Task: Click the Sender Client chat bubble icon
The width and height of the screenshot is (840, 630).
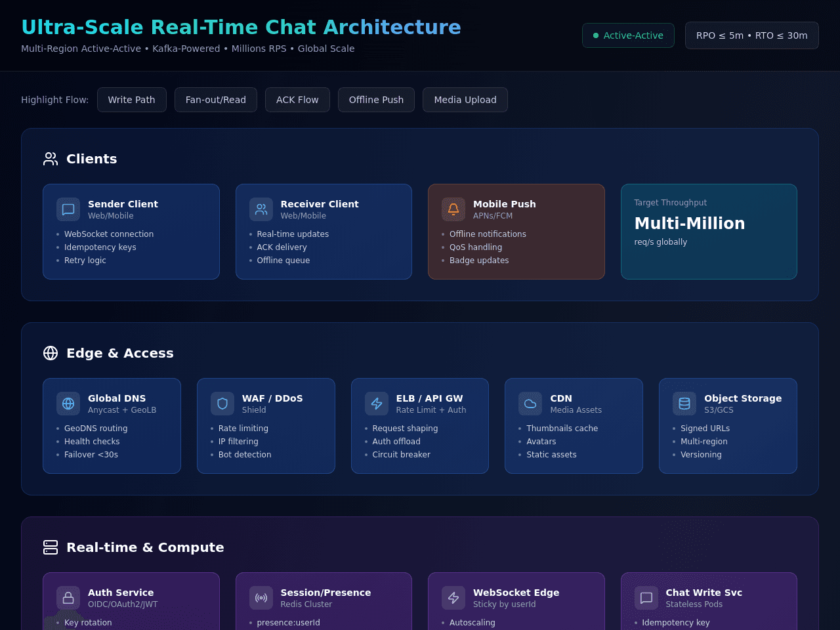Action: coord(68,209)
